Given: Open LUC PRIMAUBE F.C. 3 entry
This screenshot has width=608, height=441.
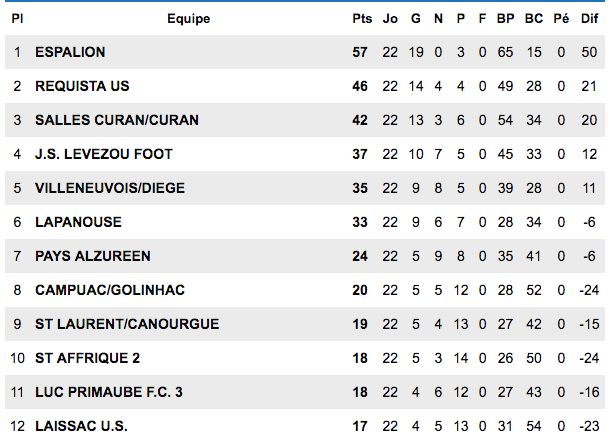Looking at the screenshot, I should 109,392.
